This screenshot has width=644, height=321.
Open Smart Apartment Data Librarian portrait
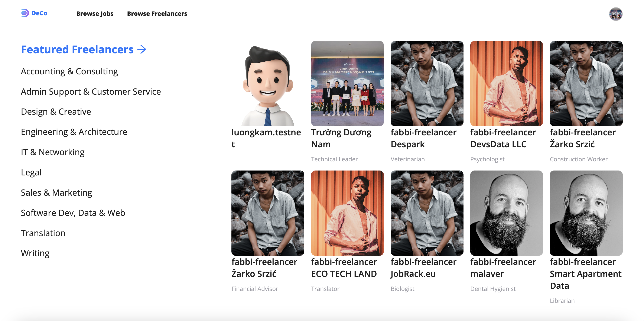(x=586, y=213)
